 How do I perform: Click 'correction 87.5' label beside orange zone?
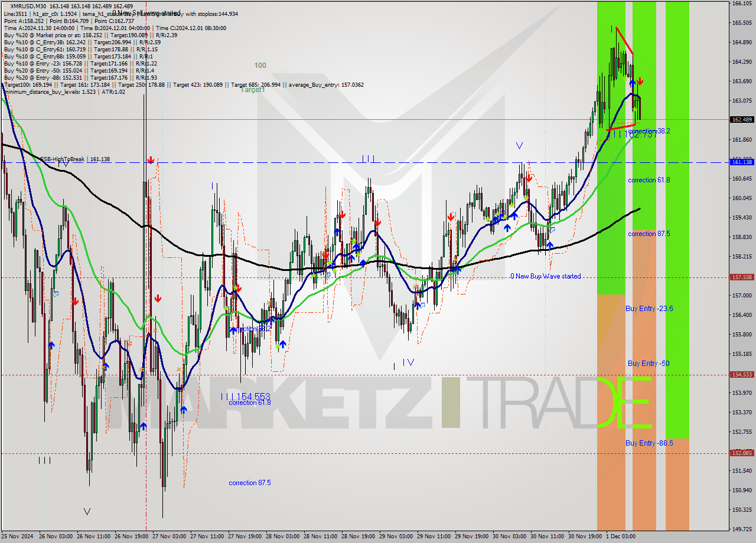[649, 234]
